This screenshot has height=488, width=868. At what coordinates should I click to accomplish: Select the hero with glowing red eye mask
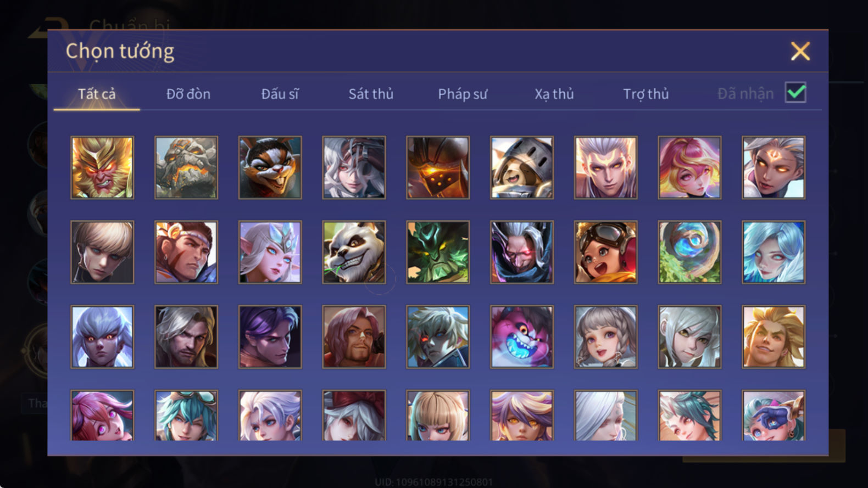pos(522,252)
